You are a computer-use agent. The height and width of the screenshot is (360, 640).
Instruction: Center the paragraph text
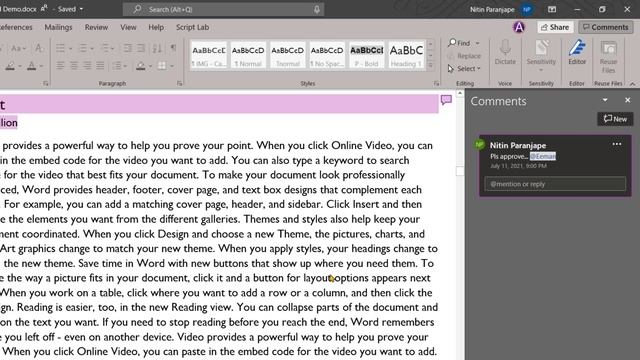74,65
